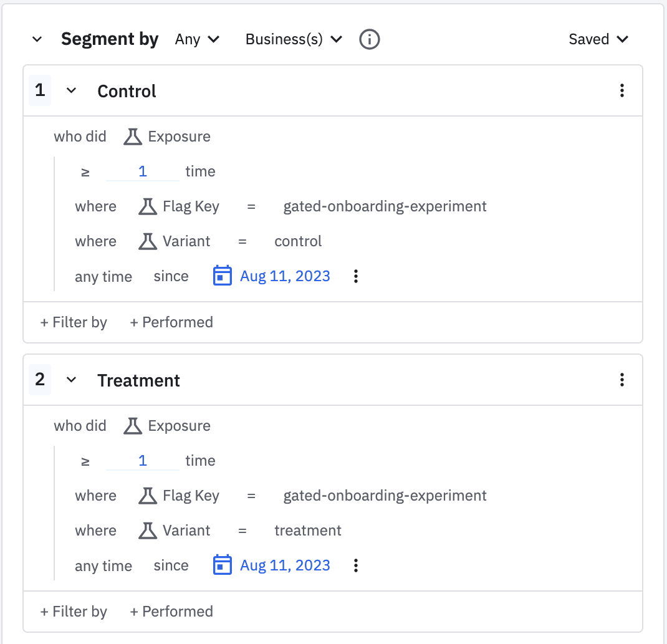This screenshot has width=667, height=644.
Task: Open the Business(s) dropdown
Action: [x=294, y=39]
